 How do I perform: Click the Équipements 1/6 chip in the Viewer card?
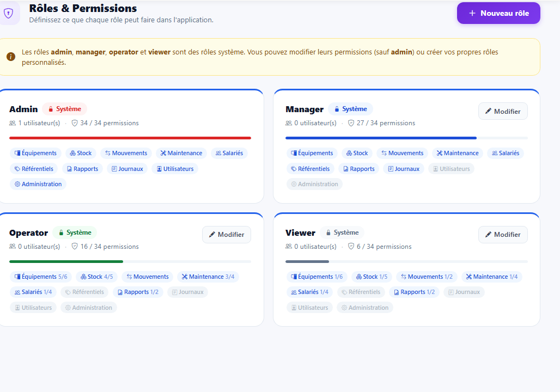point(317,277)
